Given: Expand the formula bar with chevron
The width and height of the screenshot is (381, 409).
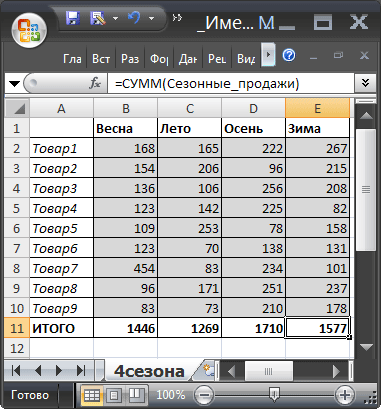Looking at the screenshot, I should [365, 83].
